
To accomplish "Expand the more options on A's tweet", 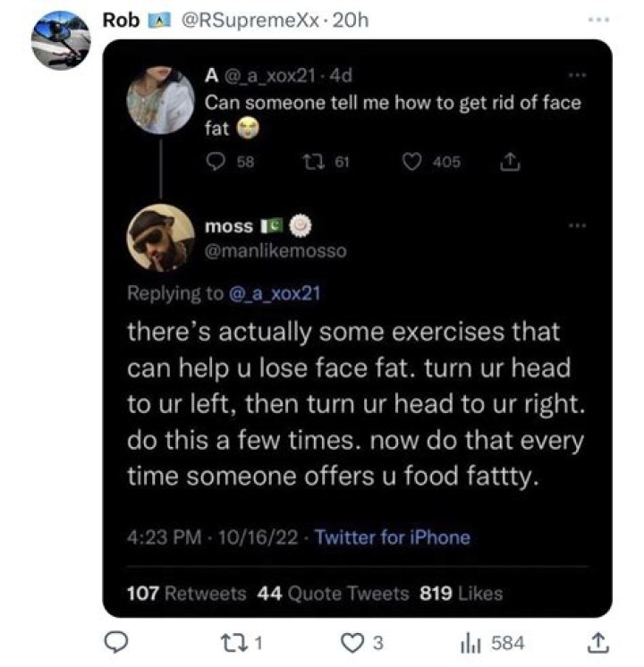I will click(x=580, y=74).
